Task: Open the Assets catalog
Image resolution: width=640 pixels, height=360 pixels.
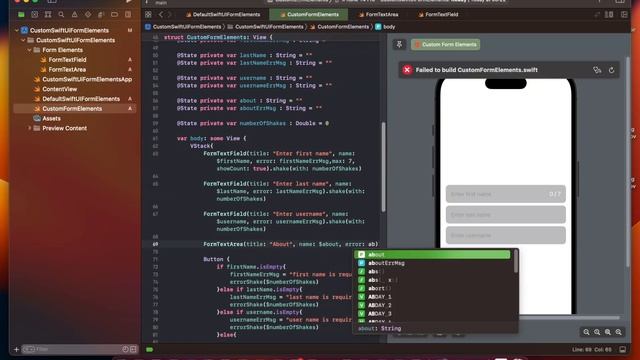Action: coord(51,118)
